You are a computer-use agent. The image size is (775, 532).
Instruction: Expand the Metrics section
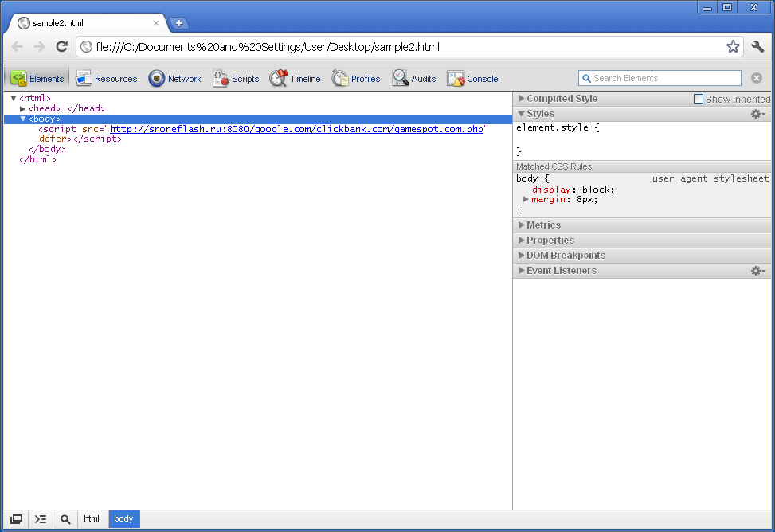coord(522,225)
